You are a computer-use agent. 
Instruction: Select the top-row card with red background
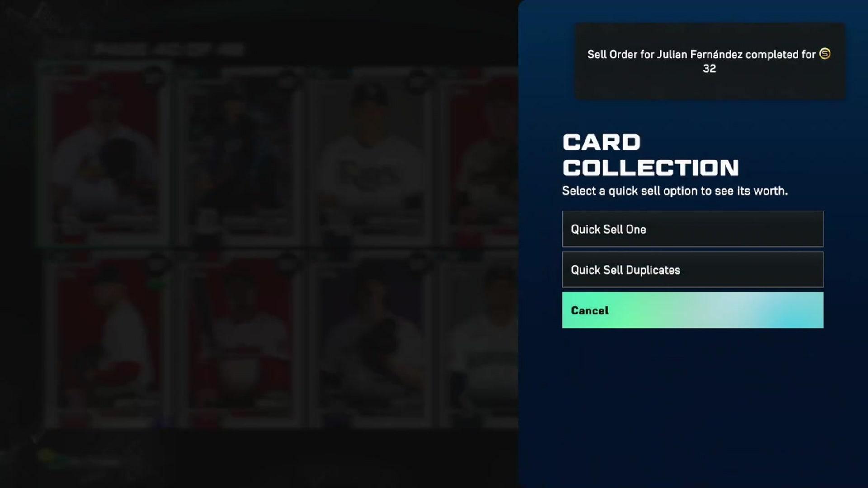[105, 156]
